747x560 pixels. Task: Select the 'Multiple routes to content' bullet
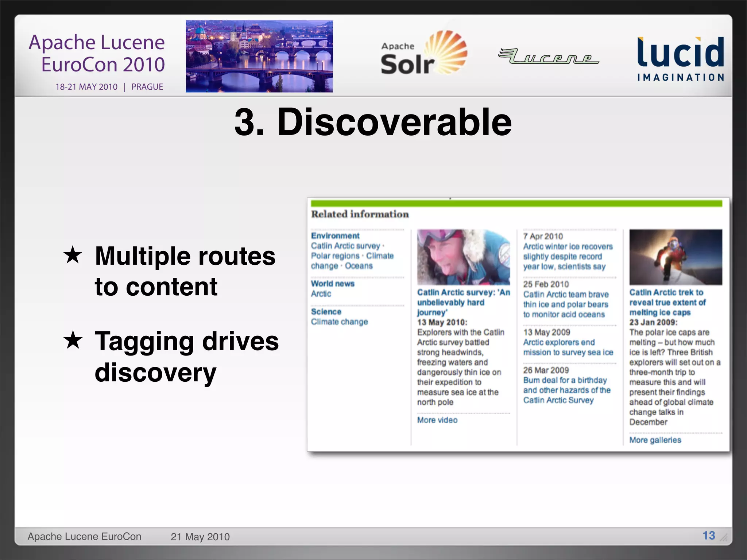tap(185, 271)
